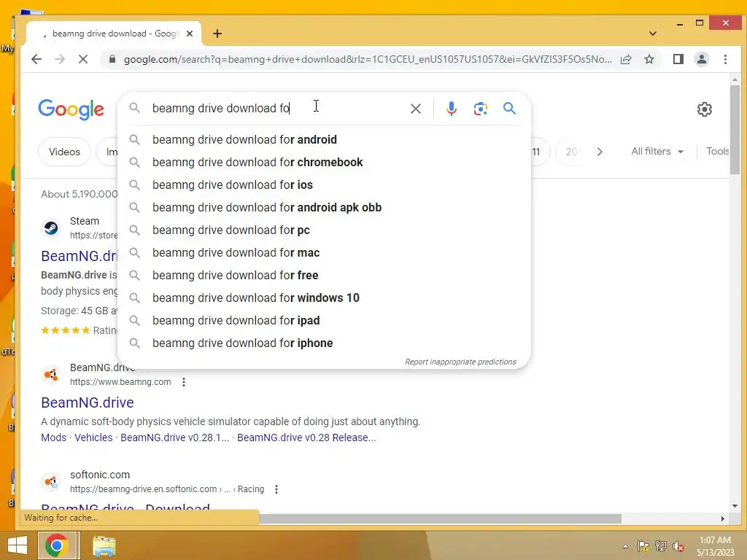
Task: Click the address bar URL
Action: tap(367, 60)
